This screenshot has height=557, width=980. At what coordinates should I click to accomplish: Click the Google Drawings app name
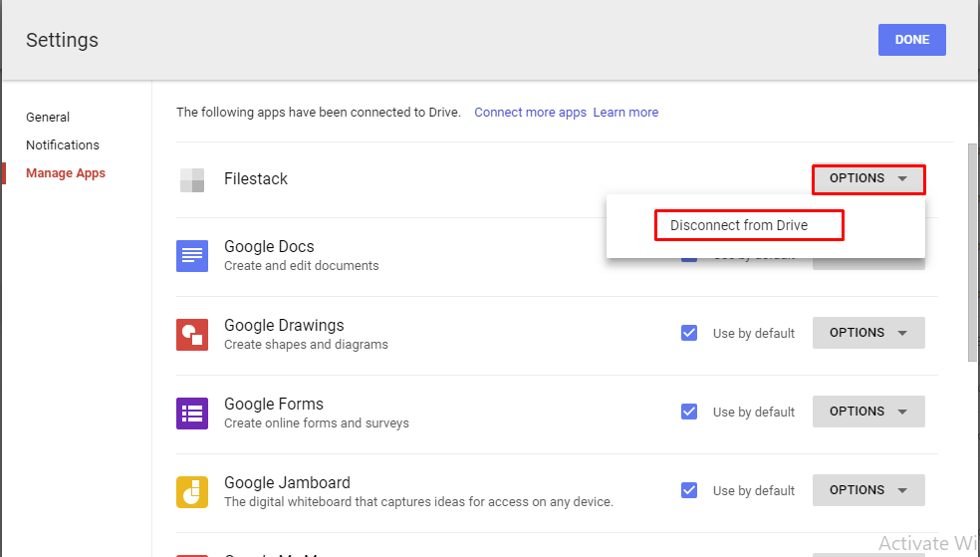pyautogui.click(x=284, y=325)
